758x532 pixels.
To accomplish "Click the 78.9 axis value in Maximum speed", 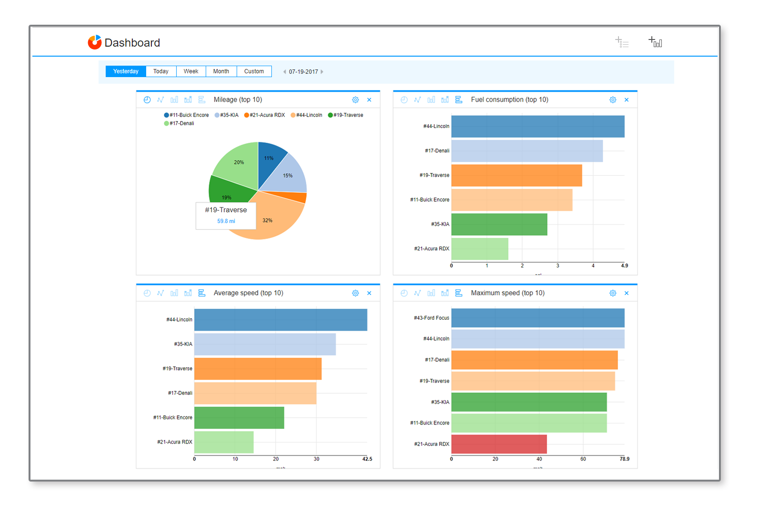I will (625, 459).
